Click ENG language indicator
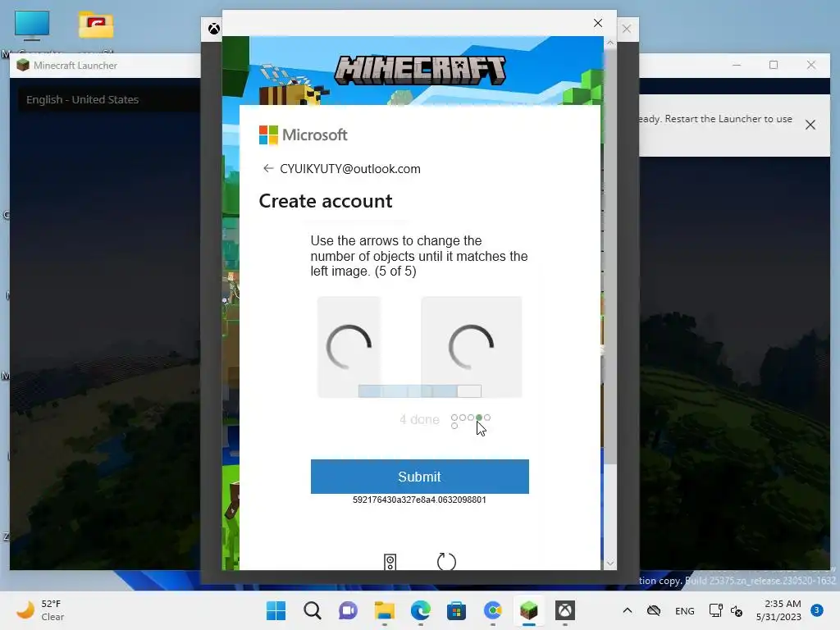840x630 pixels. click(685, 610)
